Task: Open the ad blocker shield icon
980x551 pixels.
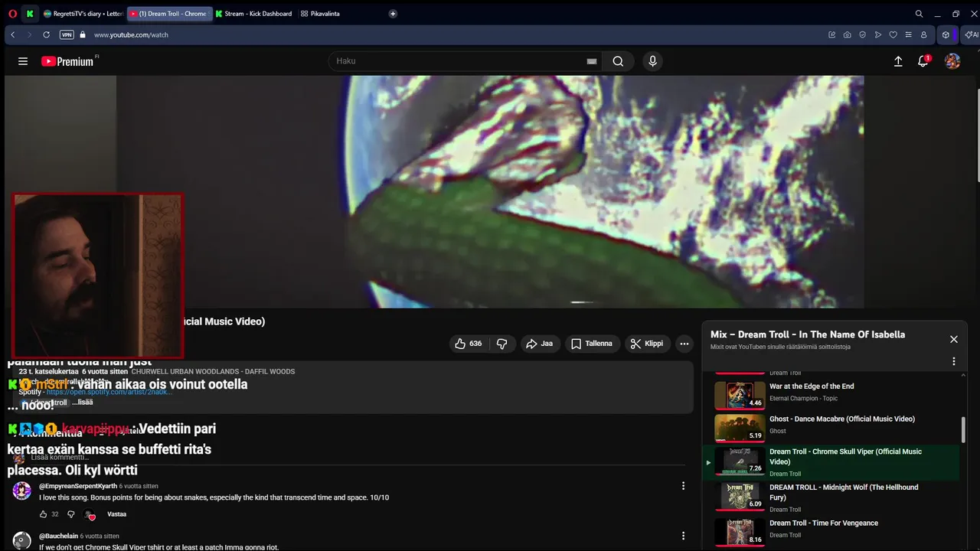Action: (x=862, y=34)
